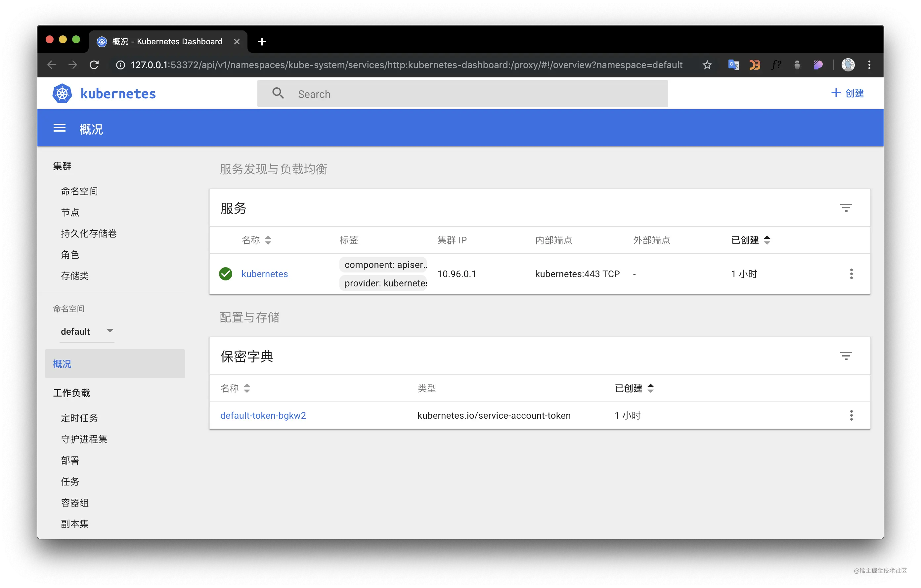
Task: Open 副本集 in the sidebar
Action: (x=75, y=524)
